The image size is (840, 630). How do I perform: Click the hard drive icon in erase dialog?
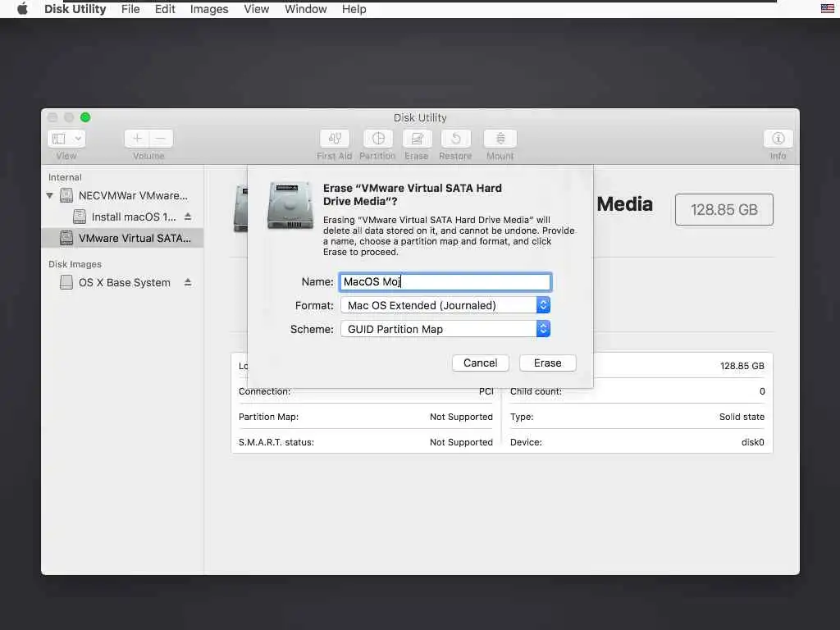[x=290, y=205]
